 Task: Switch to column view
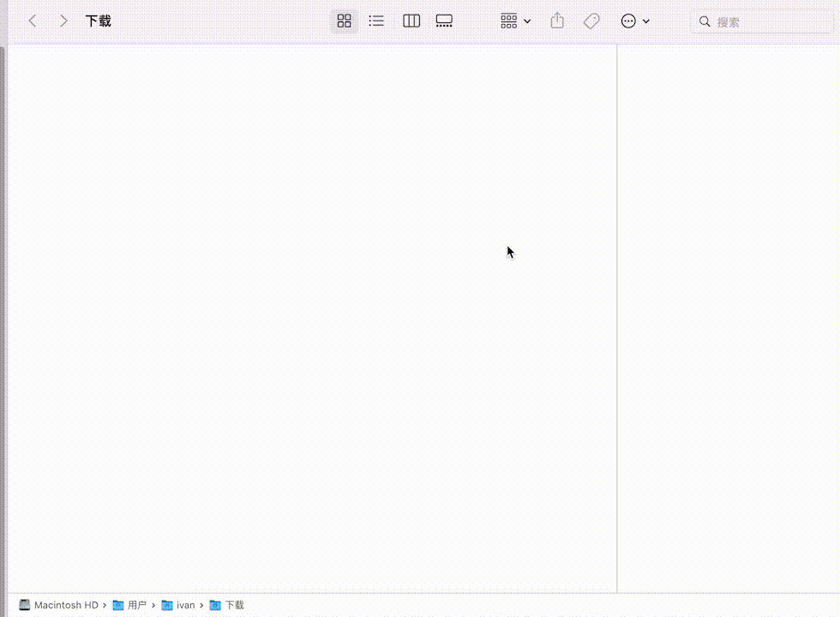point(411,21)
